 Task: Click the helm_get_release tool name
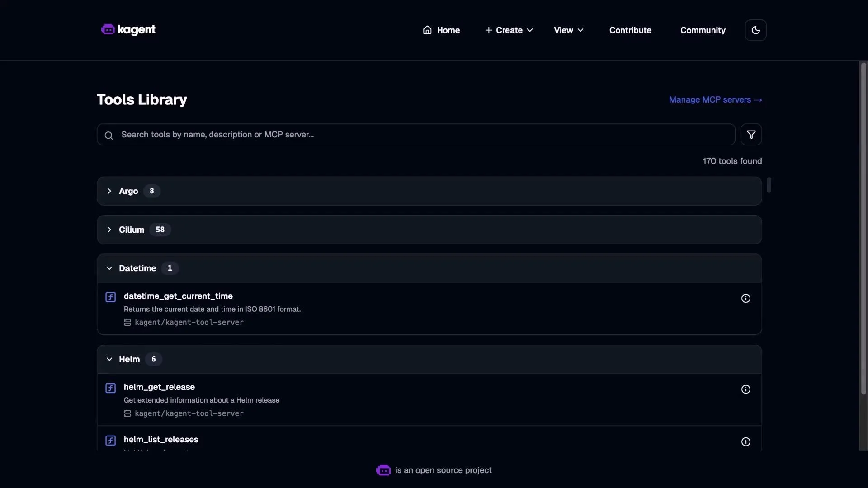click(159, 387)
